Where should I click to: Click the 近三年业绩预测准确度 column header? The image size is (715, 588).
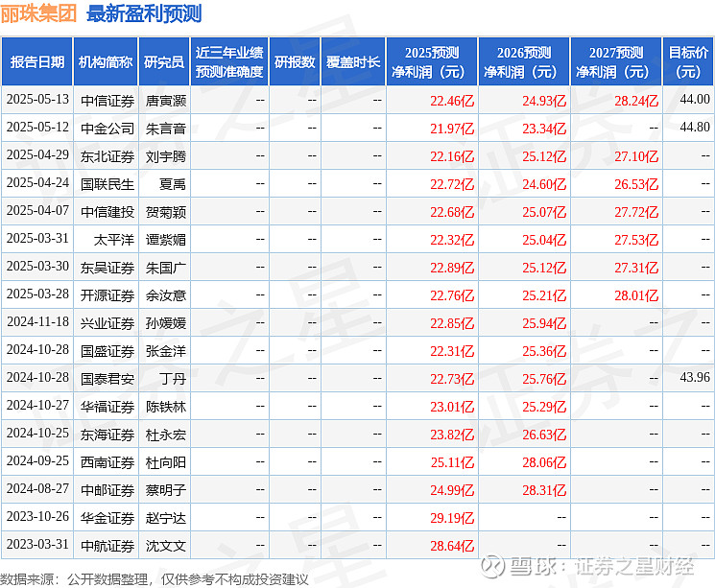[229, 62]
